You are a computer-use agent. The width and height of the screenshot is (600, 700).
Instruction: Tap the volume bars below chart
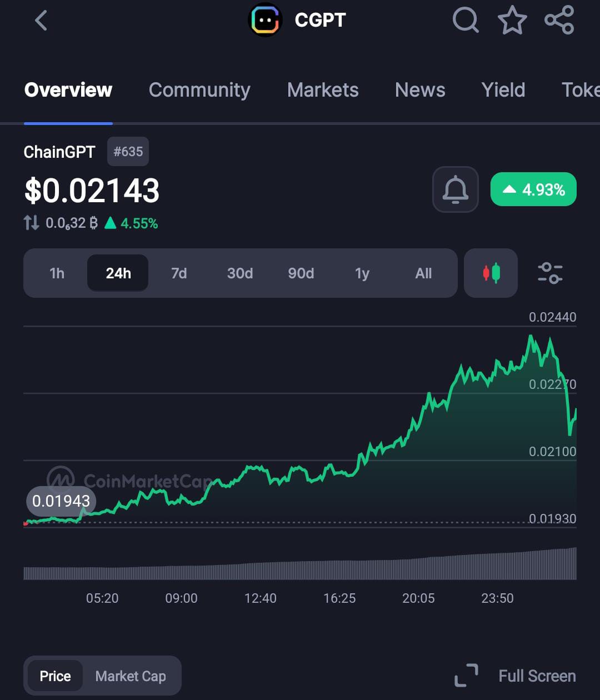pyautogui.click(x=300, y=564)
